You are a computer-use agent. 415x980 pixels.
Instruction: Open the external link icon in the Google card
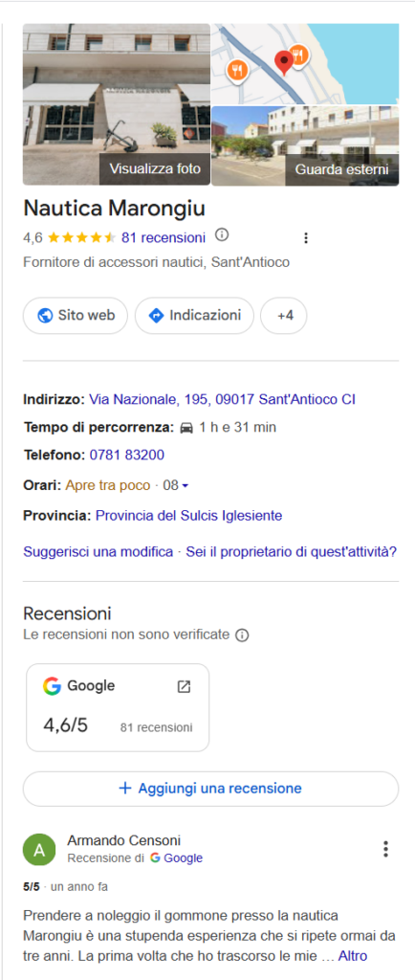pyautogui.click(x=184, y=686)
